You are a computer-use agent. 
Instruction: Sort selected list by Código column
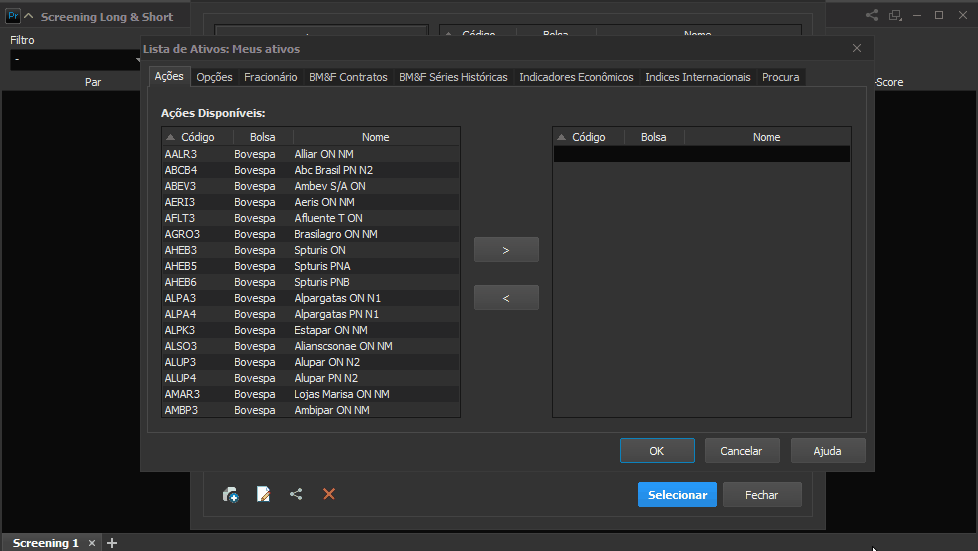[x=589, y=137]
